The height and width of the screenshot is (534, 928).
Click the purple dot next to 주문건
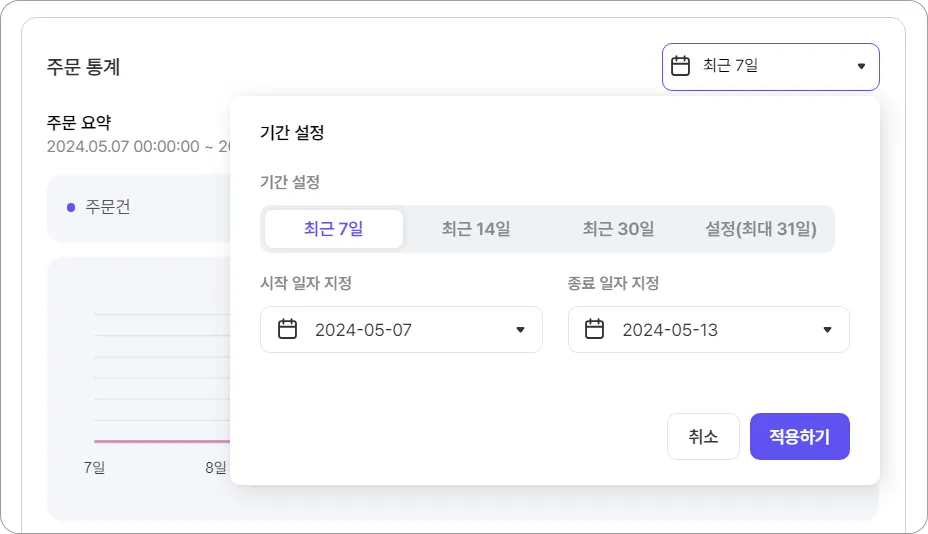point(71,208)
